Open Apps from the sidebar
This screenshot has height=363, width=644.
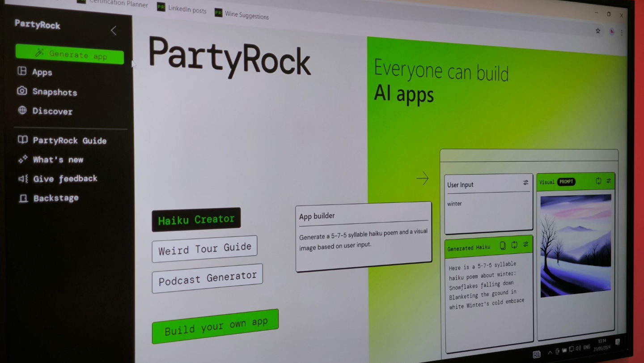(x=42, y=72)
